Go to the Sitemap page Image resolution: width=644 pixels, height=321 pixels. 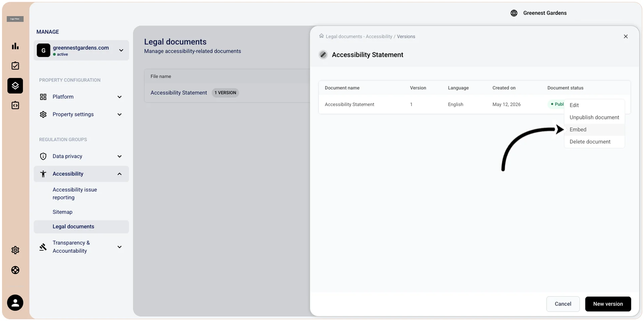click(62, 212)
